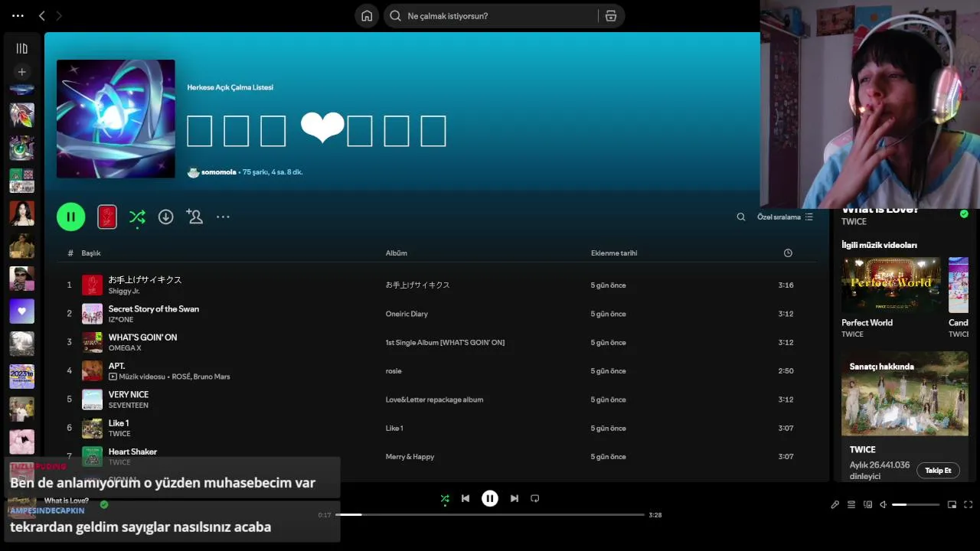Screen dimensions: 980x551
Task: Open 'rosie' album link
Action: pyautogui.click(x=394, y=371)
